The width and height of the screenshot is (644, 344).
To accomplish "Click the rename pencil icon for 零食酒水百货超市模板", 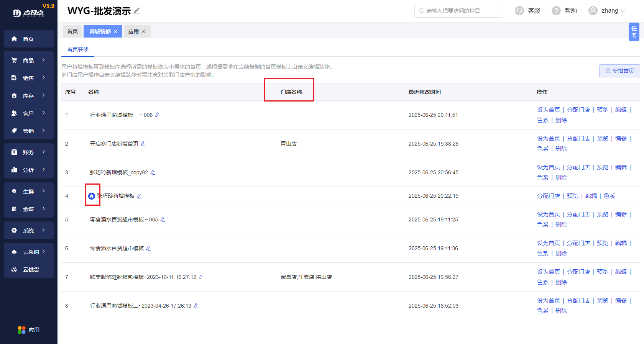I will [148, 249].
